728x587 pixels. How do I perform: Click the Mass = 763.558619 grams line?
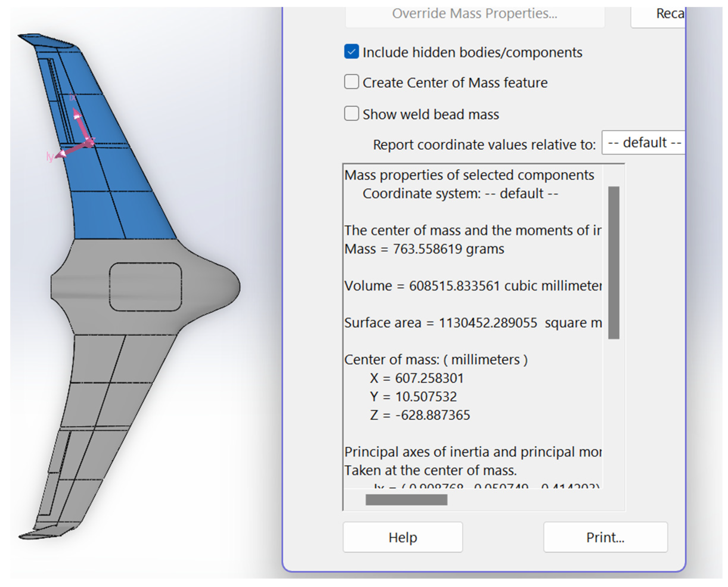pos(424,249)
